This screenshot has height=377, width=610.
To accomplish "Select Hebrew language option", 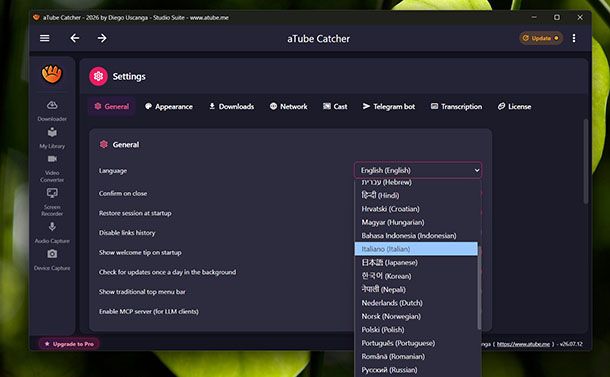I will tap(416, 182).
